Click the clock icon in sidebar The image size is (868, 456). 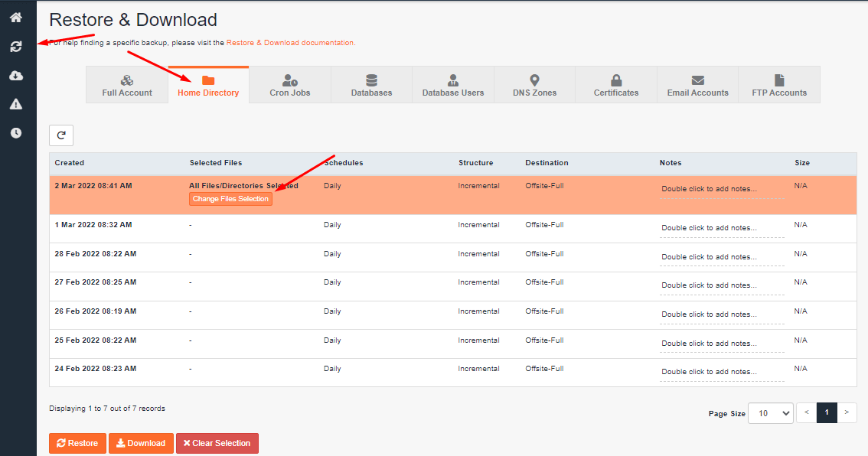(x=16, y=133)
